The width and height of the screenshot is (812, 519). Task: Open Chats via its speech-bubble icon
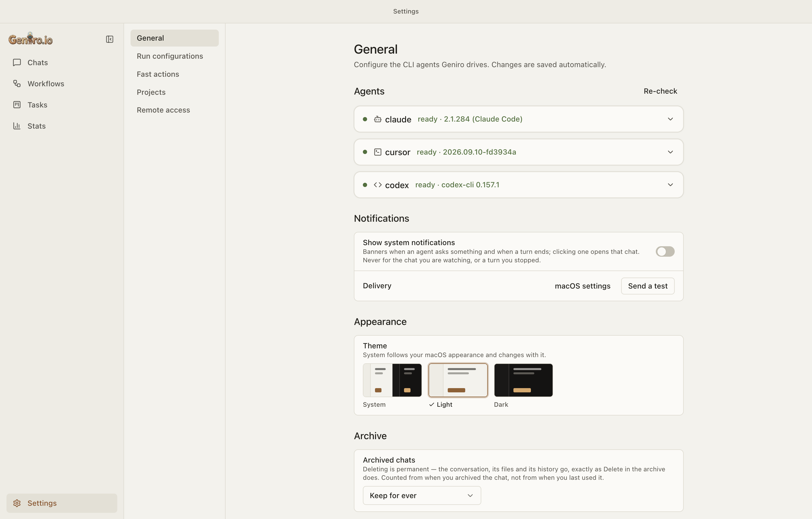pos(17,62)
